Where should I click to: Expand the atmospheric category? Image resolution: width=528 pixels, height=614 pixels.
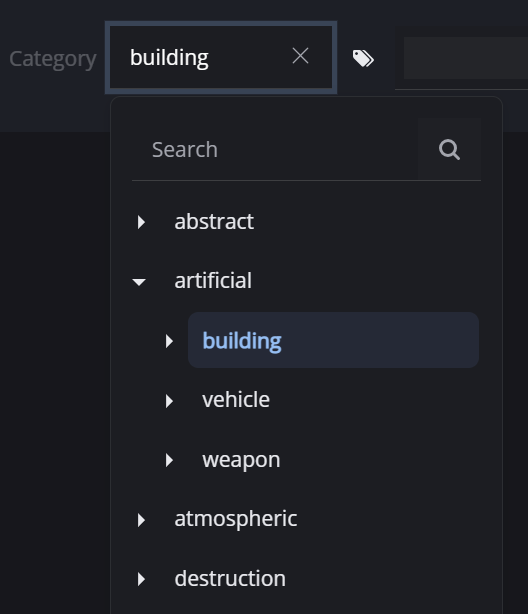pos(141,520)
